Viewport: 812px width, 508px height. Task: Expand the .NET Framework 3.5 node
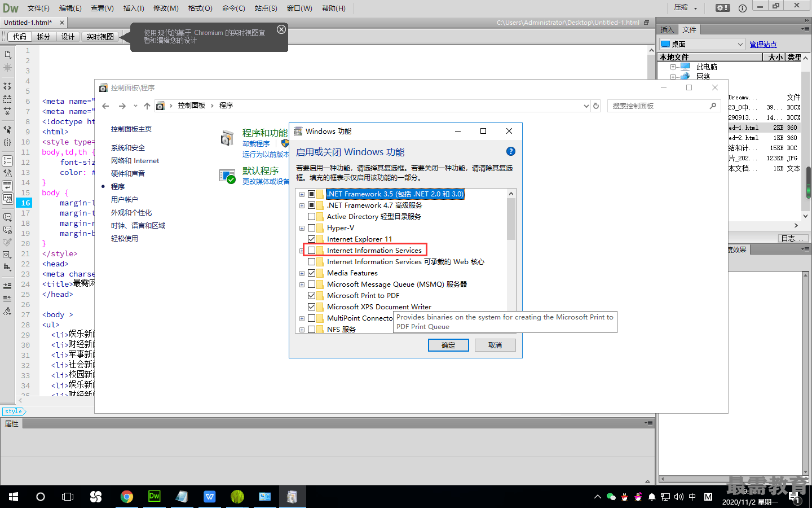coord(302,194)
